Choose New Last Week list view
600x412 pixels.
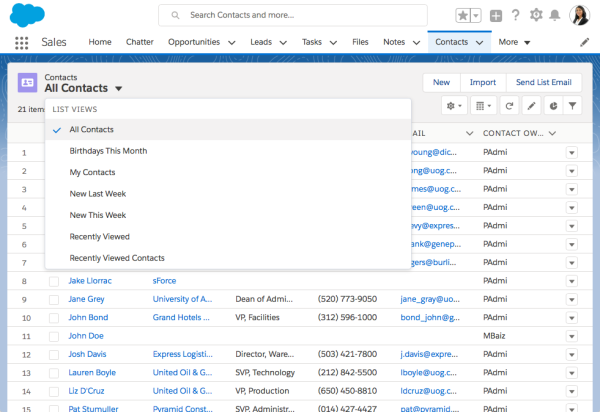(228, 194)
